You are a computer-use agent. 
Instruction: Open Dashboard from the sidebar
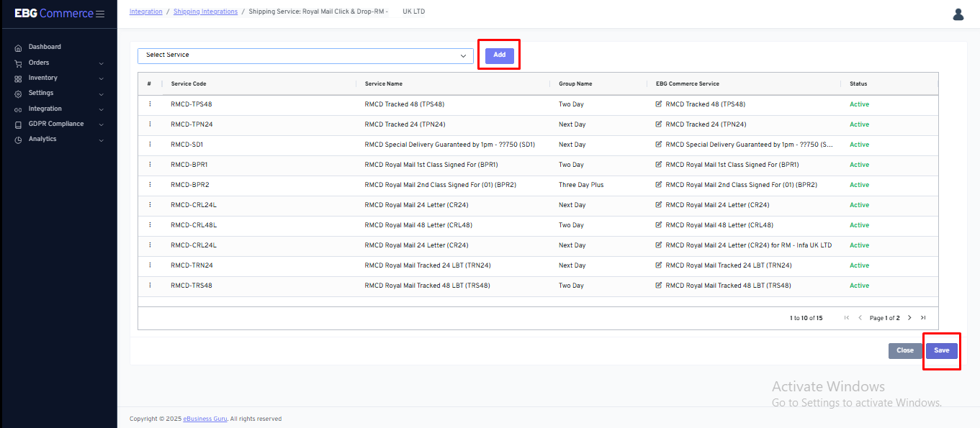coord(45,47)
